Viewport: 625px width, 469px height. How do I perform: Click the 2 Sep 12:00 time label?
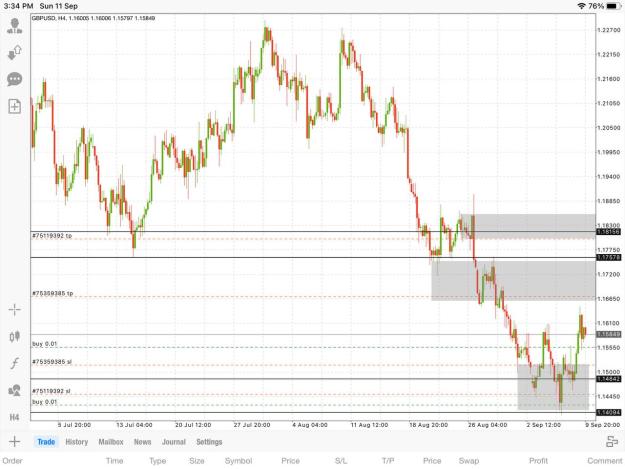tap(544, 425)
